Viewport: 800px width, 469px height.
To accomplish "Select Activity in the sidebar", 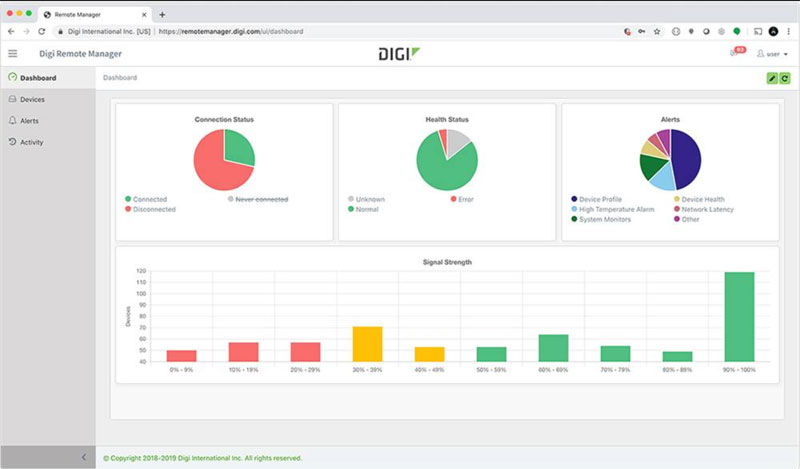I will pos(32,142).
